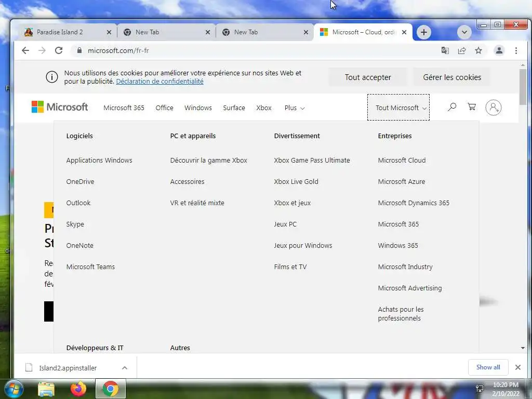Close the downloads bar
This screenshot has height=399, width=532.
pyautogui.click(x=518, y=367)
